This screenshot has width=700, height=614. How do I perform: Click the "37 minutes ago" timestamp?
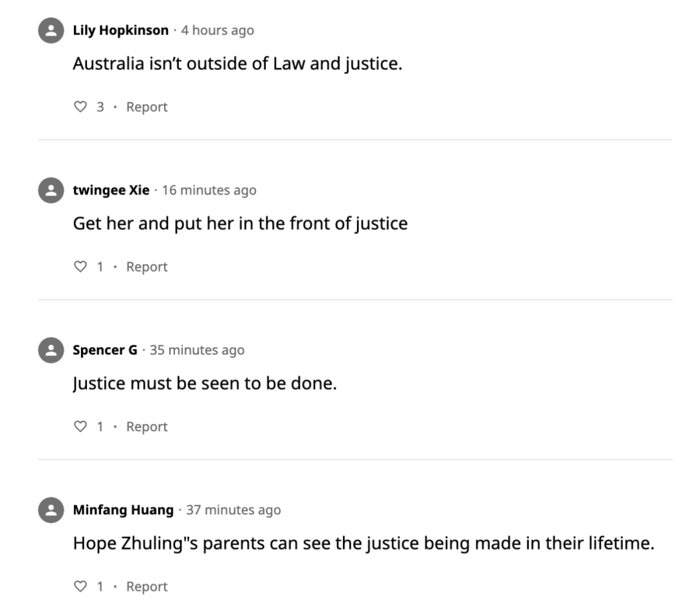[x=233, y=510]
